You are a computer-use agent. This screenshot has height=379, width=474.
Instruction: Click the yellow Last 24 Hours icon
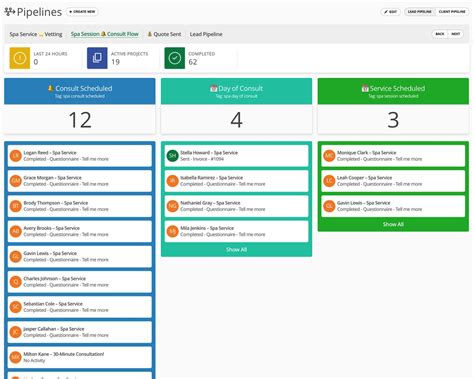coord(20,58)
